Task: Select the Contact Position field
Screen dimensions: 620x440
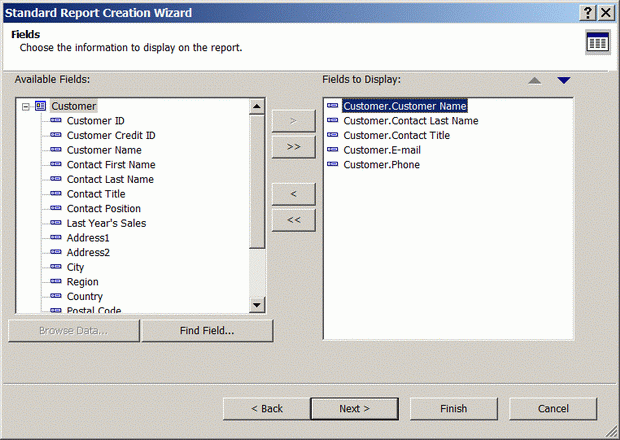Action: (x=103, y=208)
